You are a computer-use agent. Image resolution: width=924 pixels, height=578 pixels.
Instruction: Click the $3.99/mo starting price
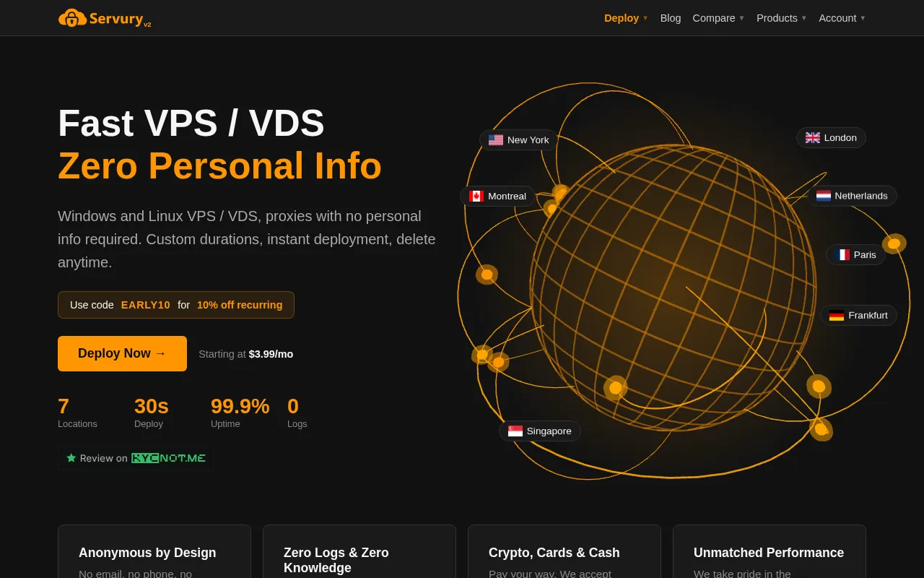[271, 354]
